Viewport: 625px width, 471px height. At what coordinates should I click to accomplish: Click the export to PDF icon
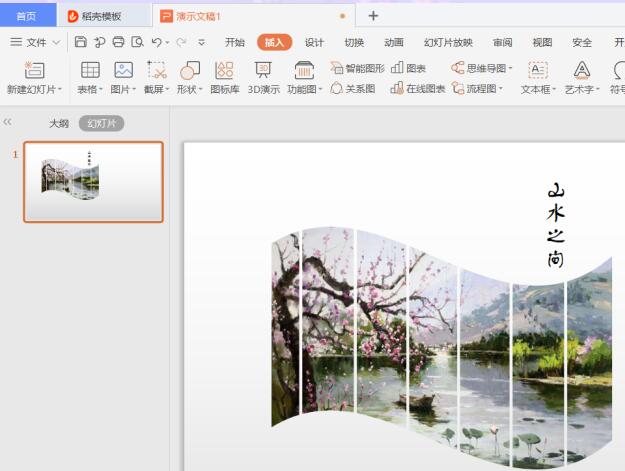tap(100, 42)
